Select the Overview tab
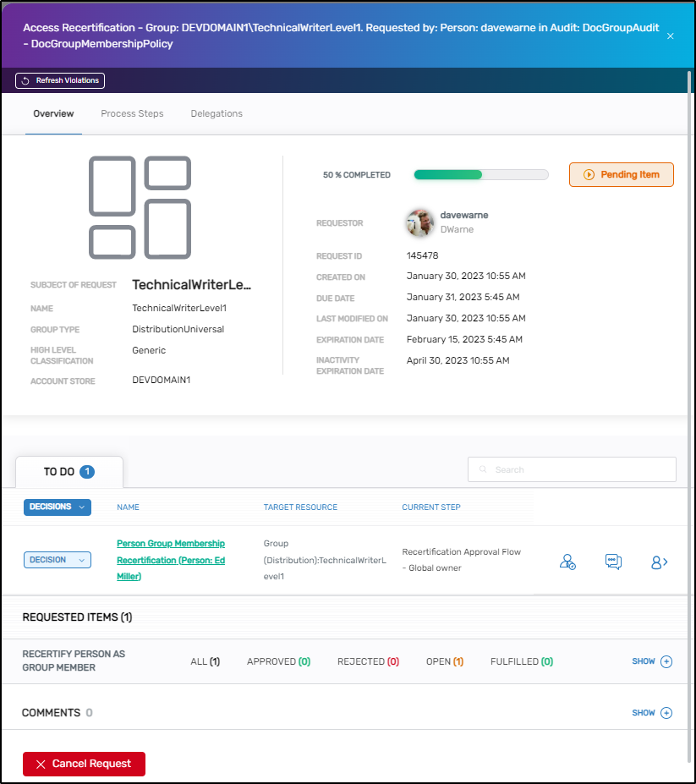The height and width of the screenshot is (784, 696). [x=53, y=112]
